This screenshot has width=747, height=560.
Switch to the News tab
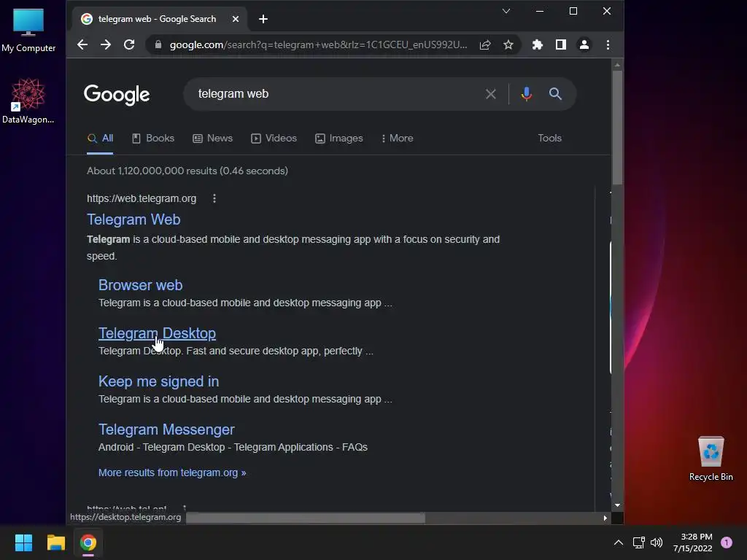point(212,138)
